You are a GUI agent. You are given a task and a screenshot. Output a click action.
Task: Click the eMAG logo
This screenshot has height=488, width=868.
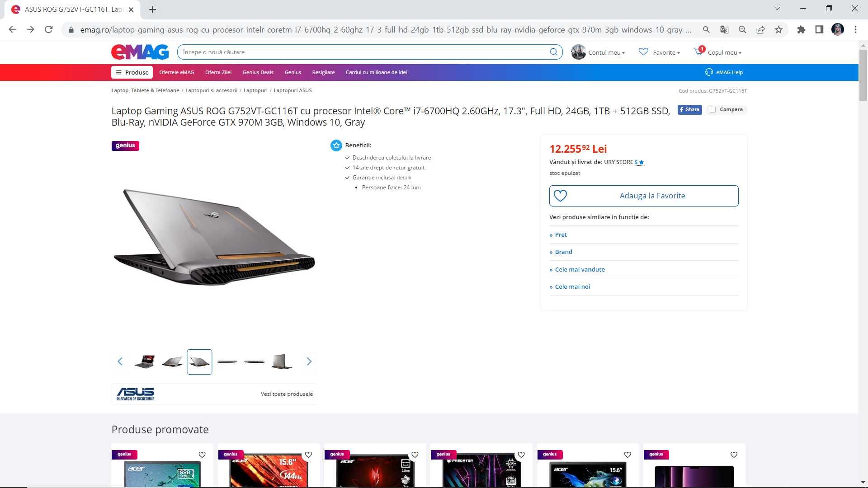click(x=140, y=52)
